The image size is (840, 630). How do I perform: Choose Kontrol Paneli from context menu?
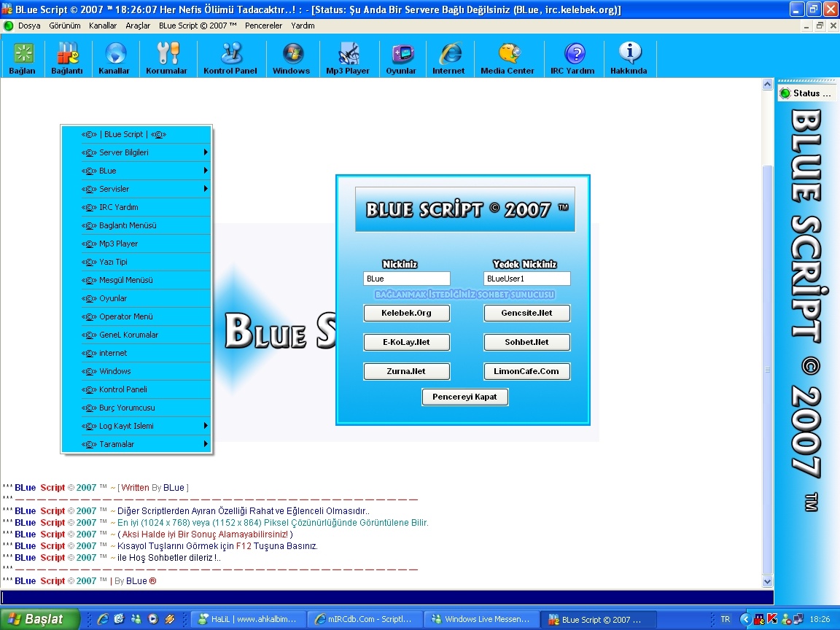[x=136, y=389]
